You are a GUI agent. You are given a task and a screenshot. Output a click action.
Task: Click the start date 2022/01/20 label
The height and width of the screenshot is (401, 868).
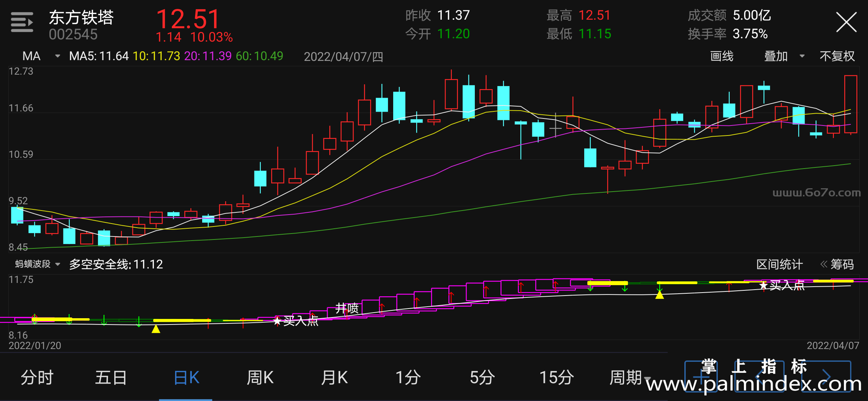pyautogui.click(x=35, y=346)
